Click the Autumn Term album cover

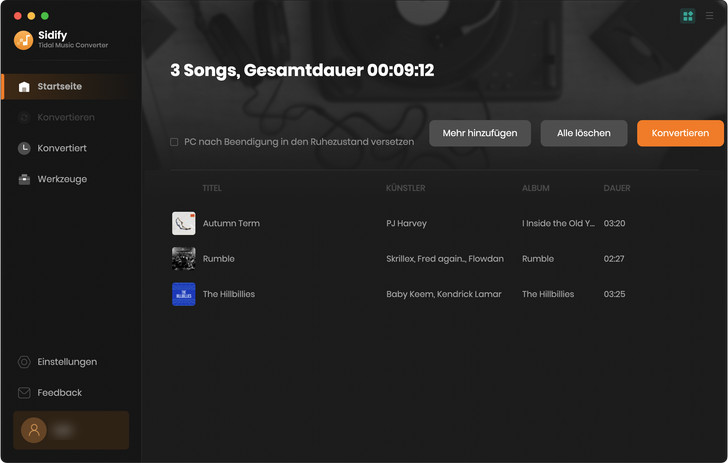pyautogui.click(x=184, y=223)
